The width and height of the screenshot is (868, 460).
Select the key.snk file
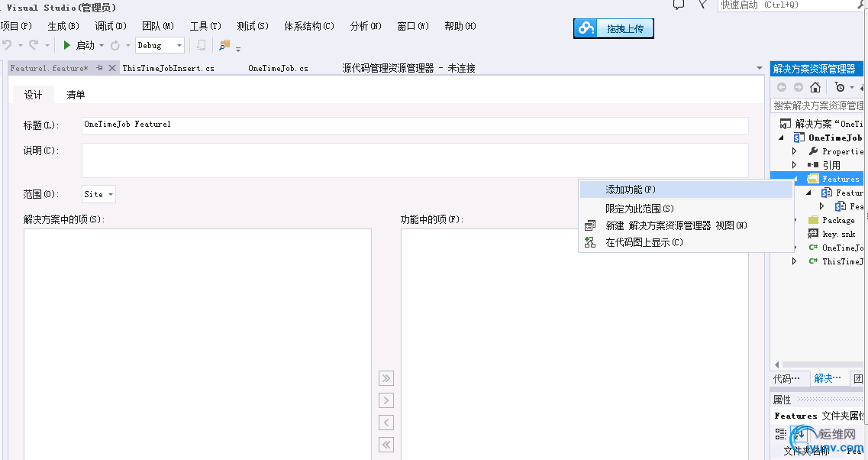(x=831, y=234)
